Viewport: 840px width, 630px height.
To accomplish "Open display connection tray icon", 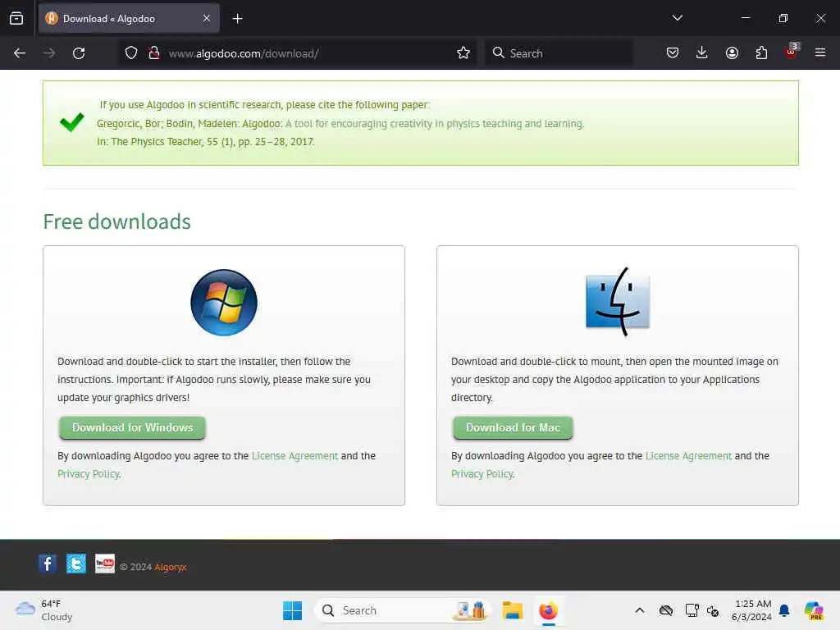I will (692, 610).
